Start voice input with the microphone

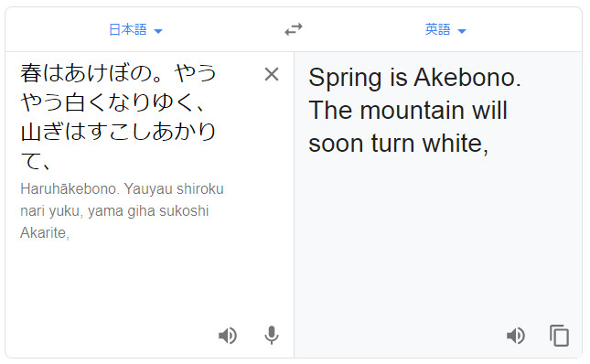coord(272,336)
